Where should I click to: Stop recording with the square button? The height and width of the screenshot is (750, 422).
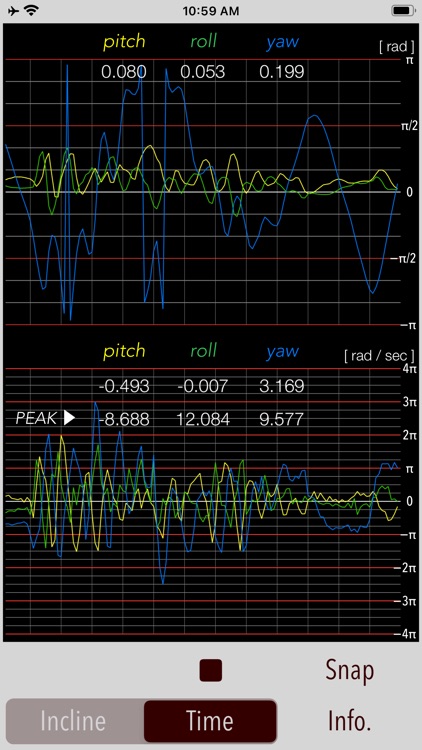[211, 670]
